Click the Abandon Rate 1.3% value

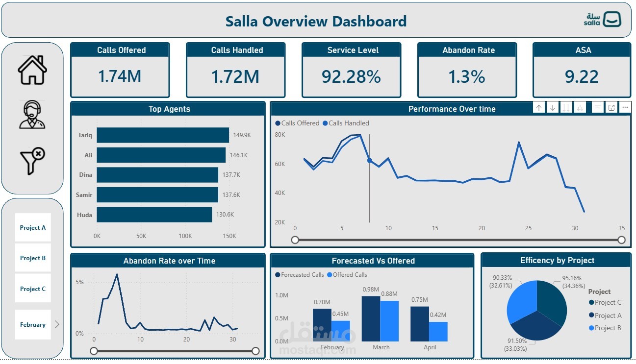click(x=467, y=76)
